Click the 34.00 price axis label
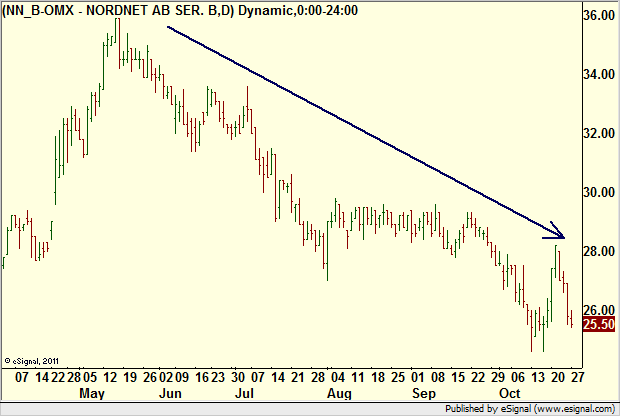Screen dimensions: 620x416 click(x=599, y=74)
